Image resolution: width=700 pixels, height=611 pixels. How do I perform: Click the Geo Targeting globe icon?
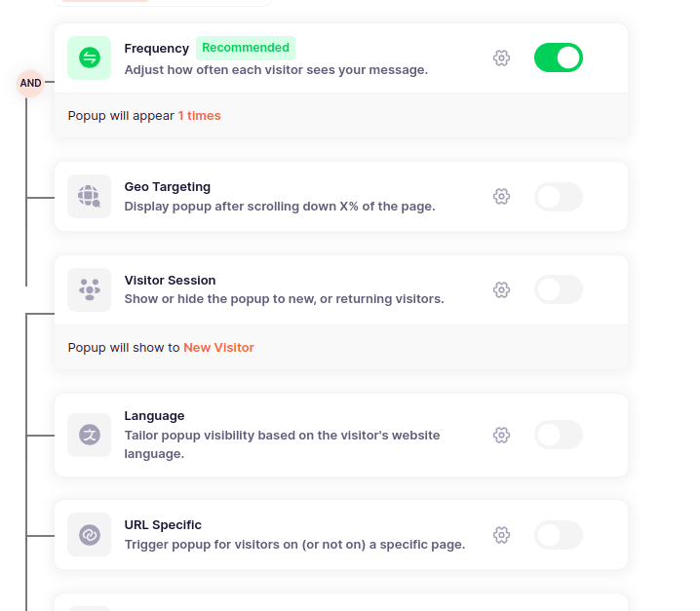[90, 197]
